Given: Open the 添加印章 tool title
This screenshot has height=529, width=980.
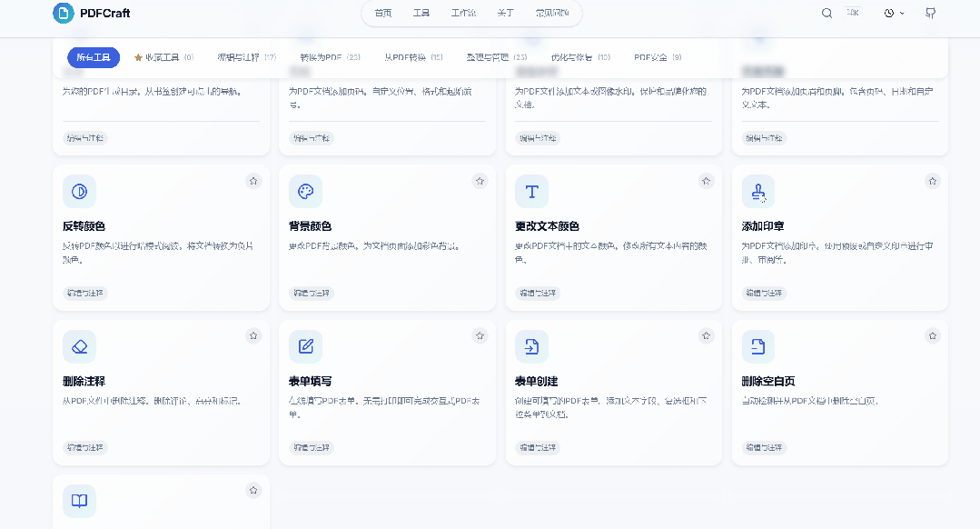Looking at the screenshot, I should pos(763,226).
